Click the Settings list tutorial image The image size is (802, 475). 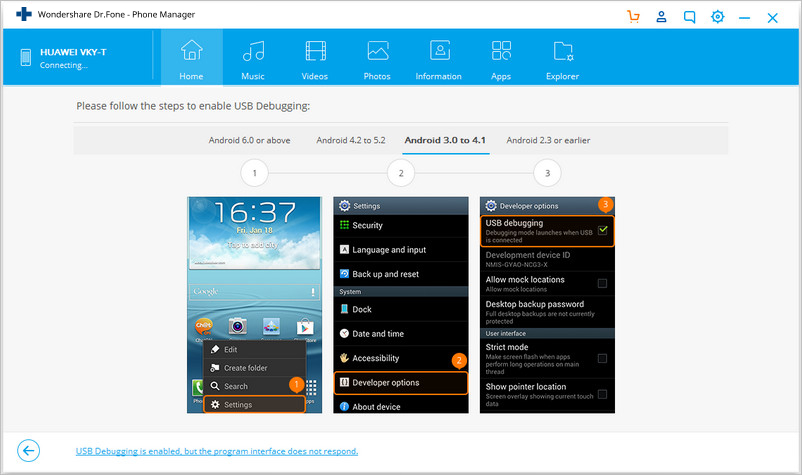point(401,305)
